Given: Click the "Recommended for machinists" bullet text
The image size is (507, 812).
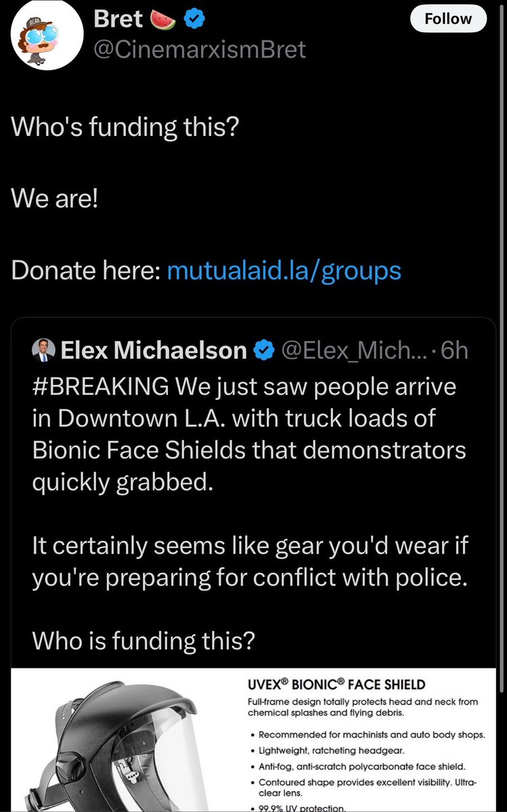Looking at the screenshot, I should 371,736.
